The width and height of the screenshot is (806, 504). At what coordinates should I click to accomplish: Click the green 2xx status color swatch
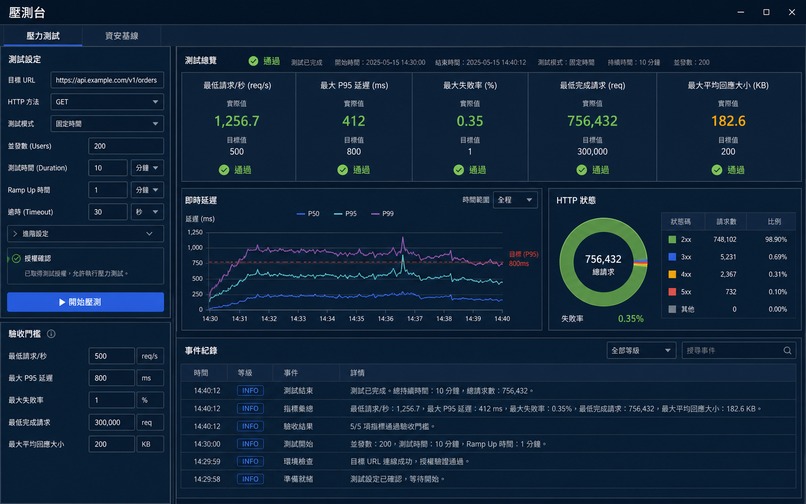(x=672, y=240)
